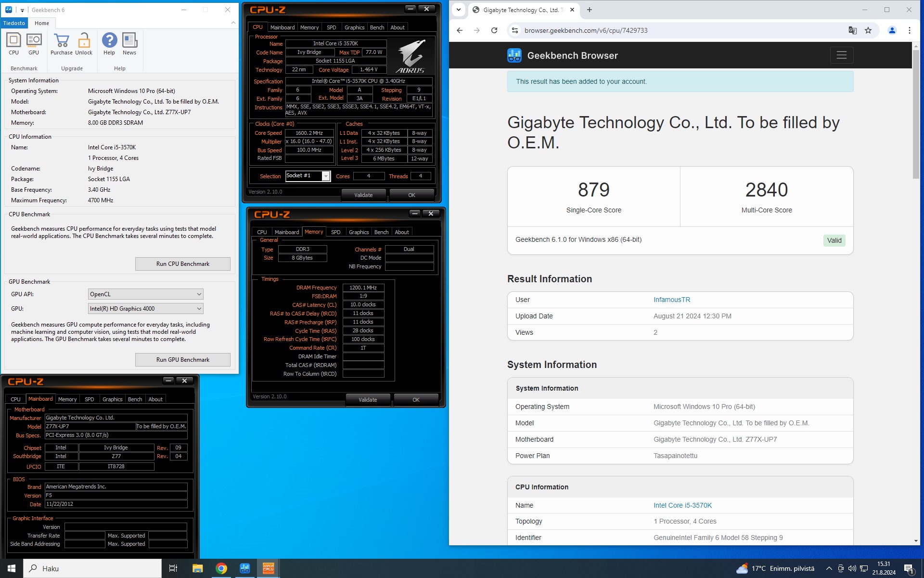
Task: Open CPU-Z from the taskbar
Action: coord(269,568)
